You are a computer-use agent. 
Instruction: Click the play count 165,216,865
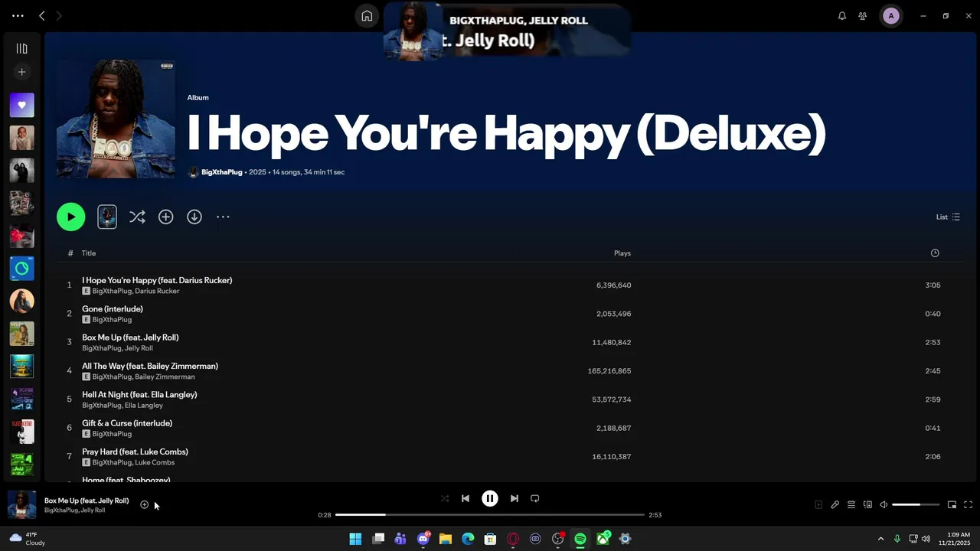609,370
